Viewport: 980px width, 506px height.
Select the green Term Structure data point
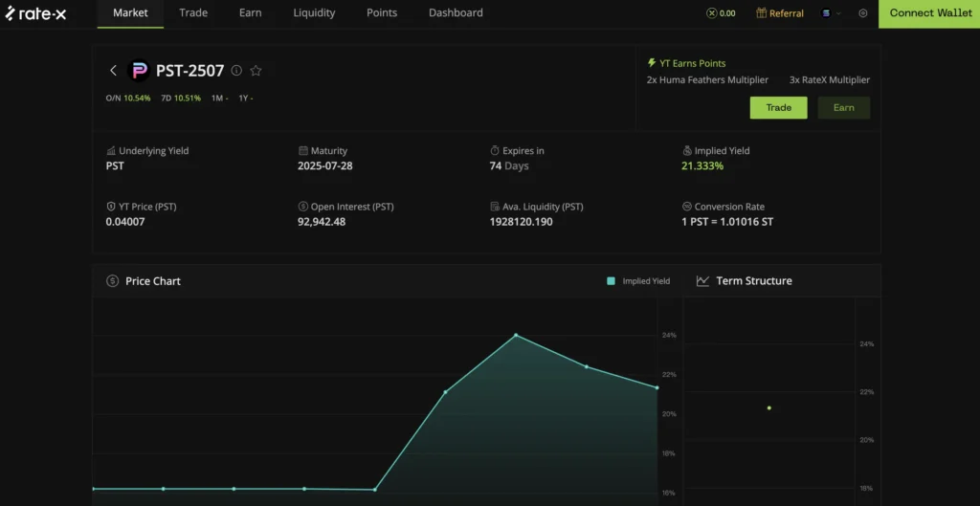pos(768,407)
